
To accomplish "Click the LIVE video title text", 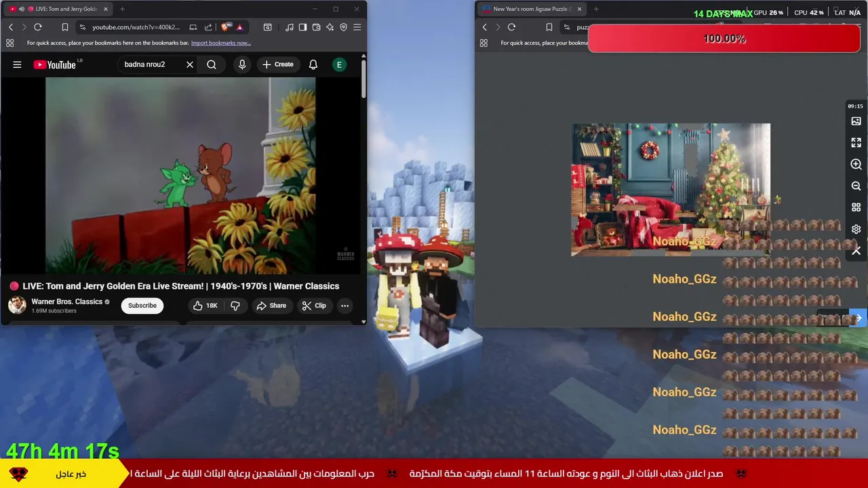I will [180, 286].
